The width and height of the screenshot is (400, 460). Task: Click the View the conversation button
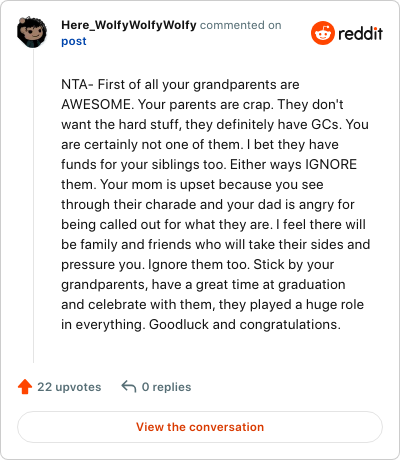click(x=200, y=427)
